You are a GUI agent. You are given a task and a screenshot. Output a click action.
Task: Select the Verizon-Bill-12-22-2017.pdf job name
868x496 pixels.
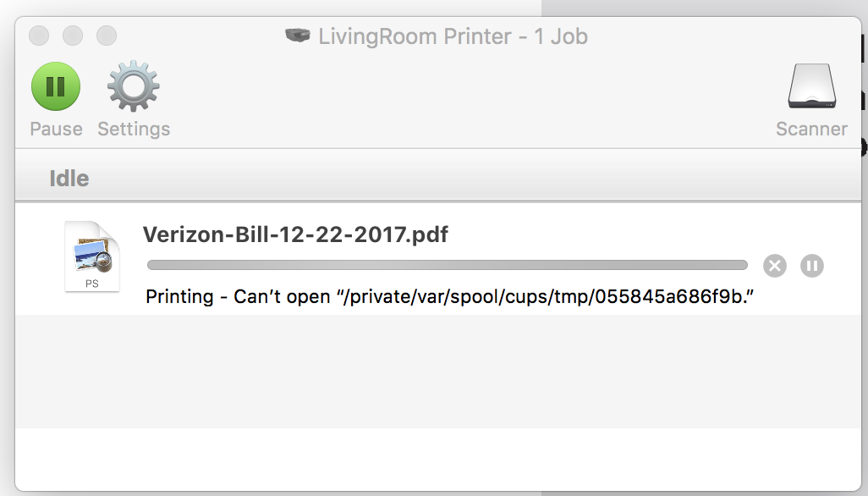(x=295, y=234)
